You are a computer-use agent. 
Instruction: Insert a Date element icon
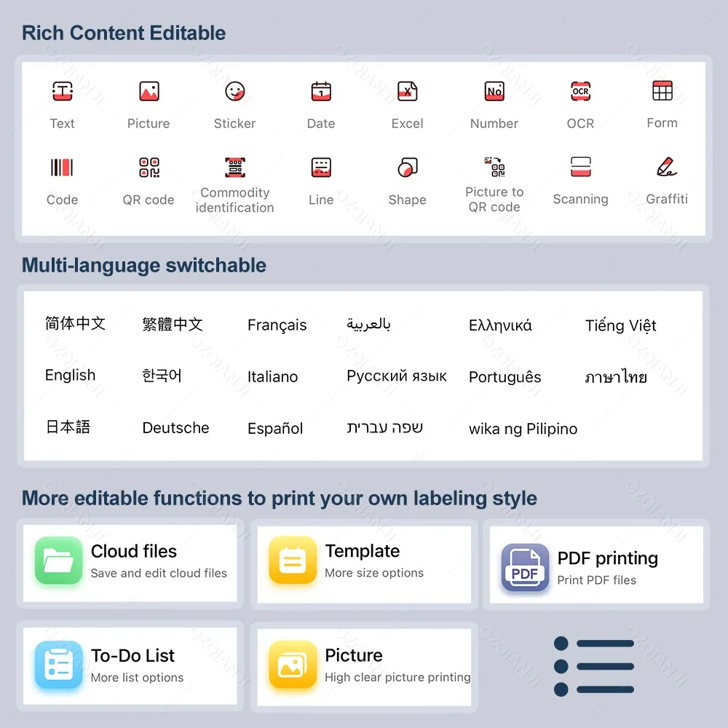(x=320, y=91)
